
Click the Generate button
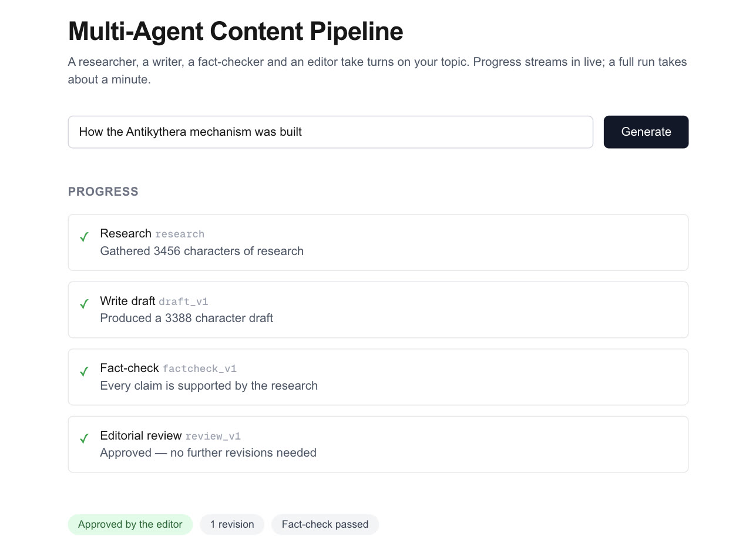point(646,132)
